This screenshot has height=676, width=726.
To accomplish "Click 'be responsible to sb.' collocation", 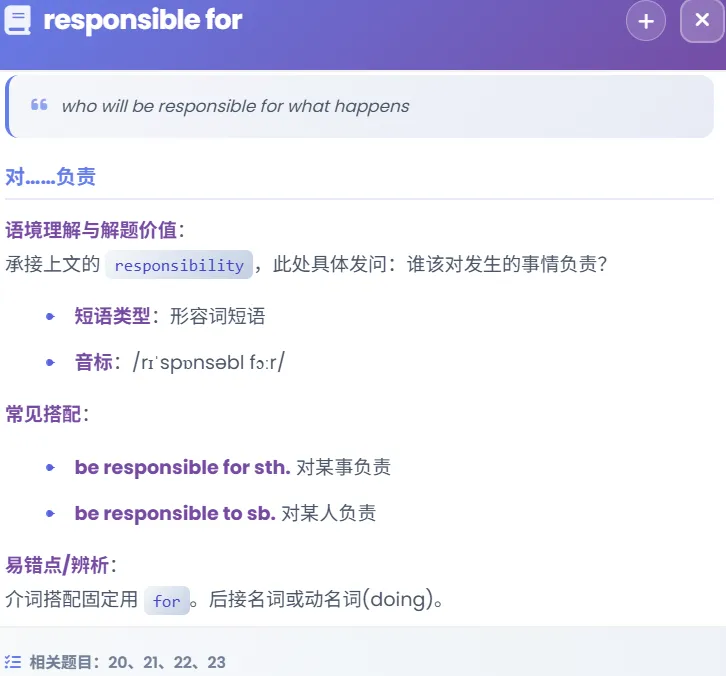I will coord(225,513).
